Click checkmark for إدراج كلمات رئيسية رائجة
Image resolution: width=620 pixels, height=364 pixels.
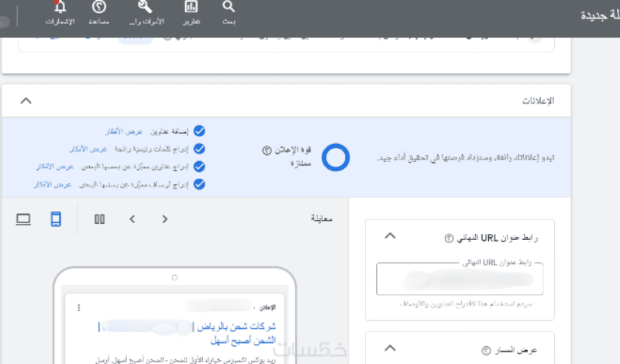(x=199, y=149)
